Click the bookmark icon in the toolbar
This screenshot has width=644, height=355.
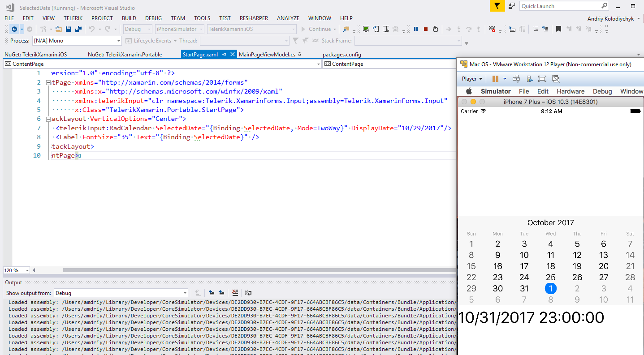[x=558, y=29]
